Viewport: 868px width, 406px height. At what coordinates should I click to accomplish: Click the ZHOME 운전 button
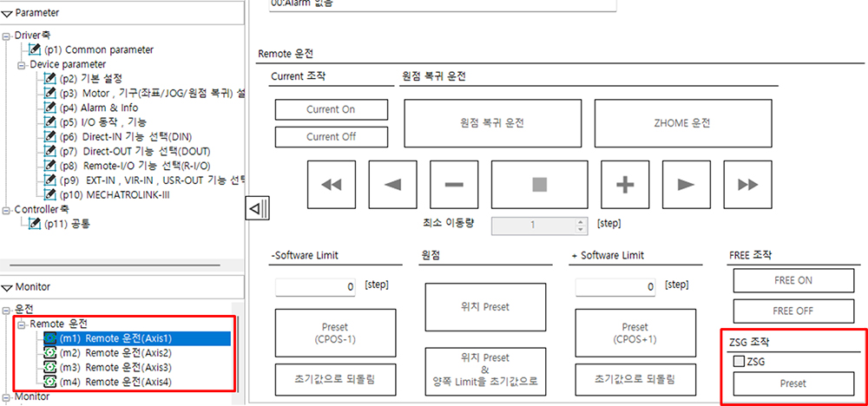click(x=683, y=123)
